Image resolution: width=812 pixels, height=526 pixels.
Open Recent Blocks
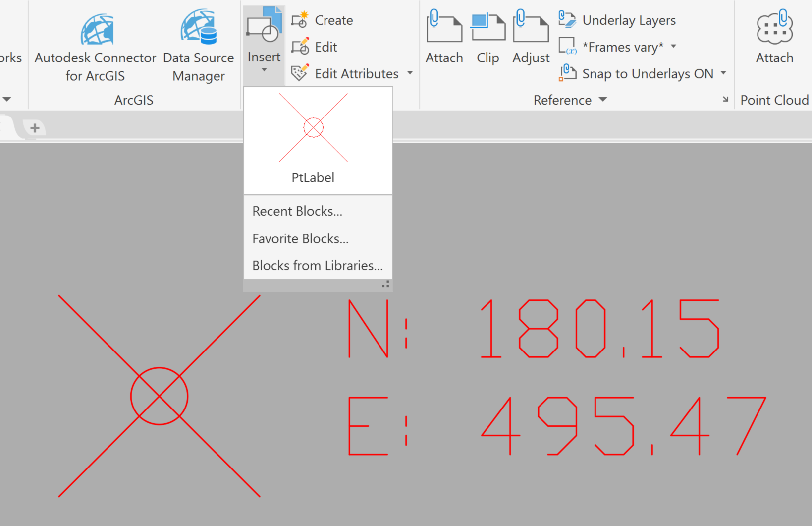(297, 211)
